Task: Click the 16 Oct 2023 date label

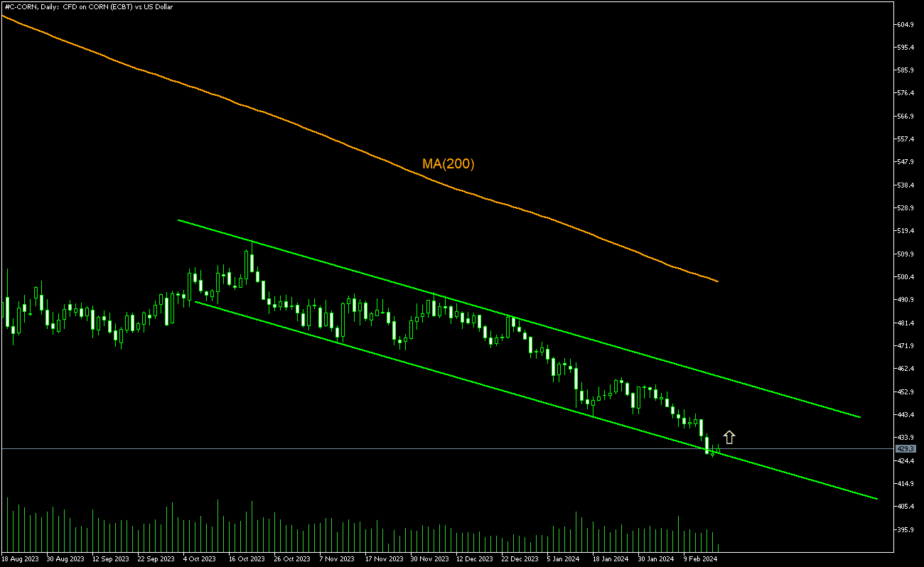Action: pos(245,559)
